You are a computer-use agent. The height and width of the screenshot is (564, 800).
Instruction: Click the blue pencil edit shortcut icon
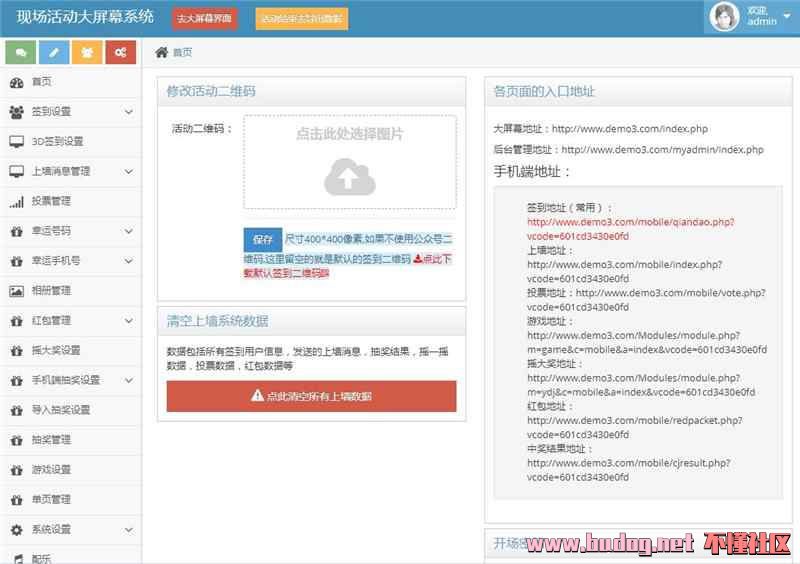click(54, 52)
